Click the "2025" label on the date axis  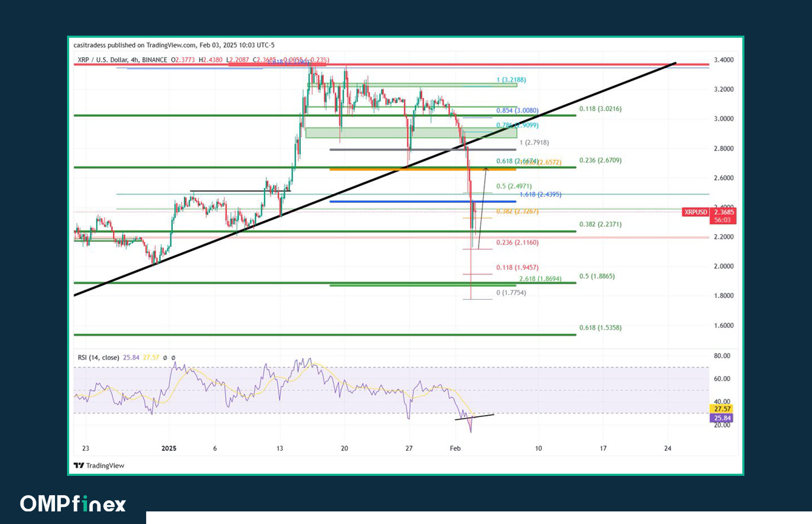[169, 449]
